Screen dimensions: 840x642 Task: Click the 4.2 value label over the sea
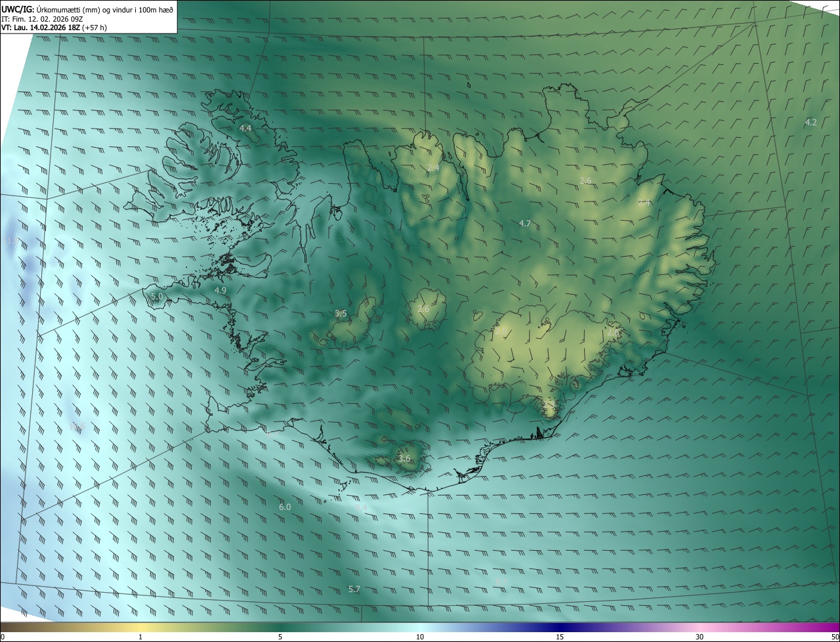(810, 122)
